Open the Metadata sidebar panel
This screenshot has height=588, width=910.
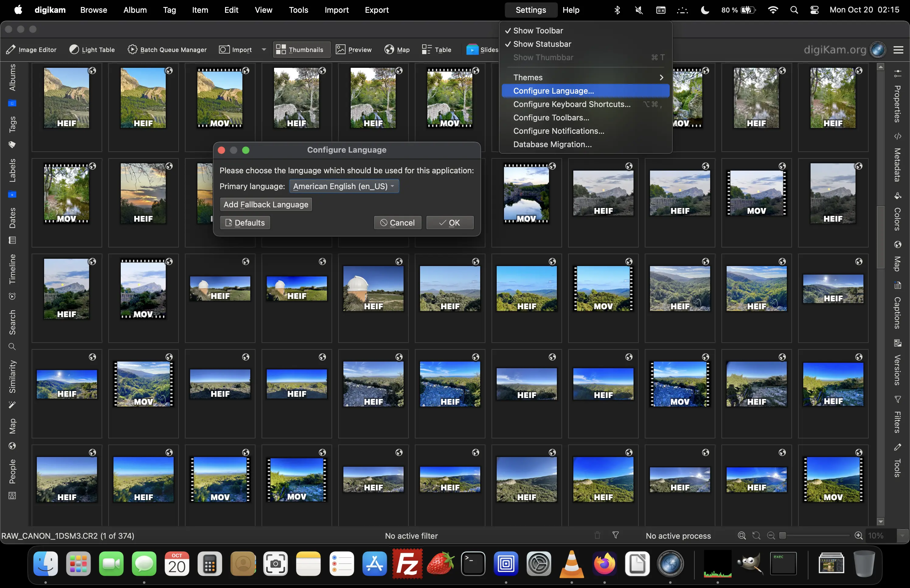898,164
